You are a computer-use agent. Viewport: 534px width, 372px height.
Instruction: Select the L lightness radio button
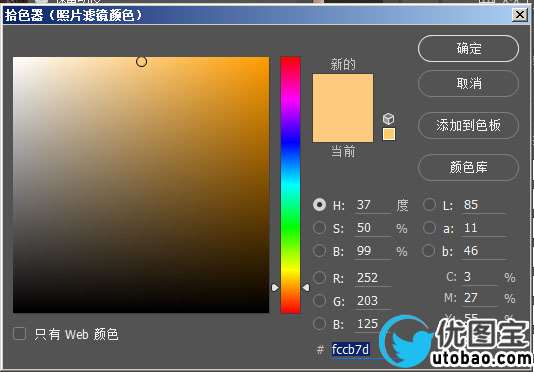tap(429, 205)
